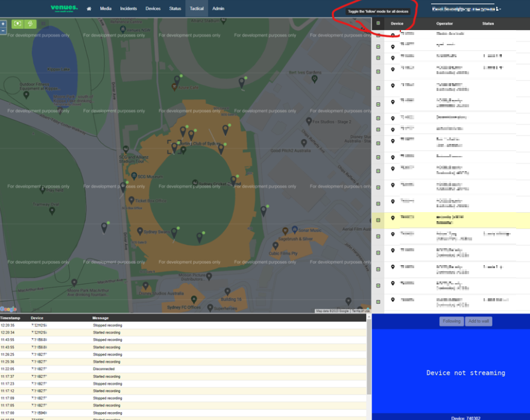The width and height of the screenshot is (530, 420).
Task: Click the second green map toolbar button
Action: (30, 24)
